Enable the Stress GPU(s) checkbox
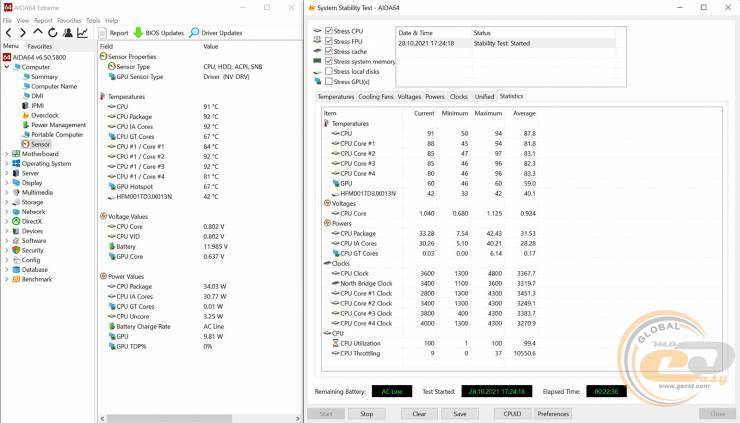This screenshot has height=423, width=740. click(329, 81)
